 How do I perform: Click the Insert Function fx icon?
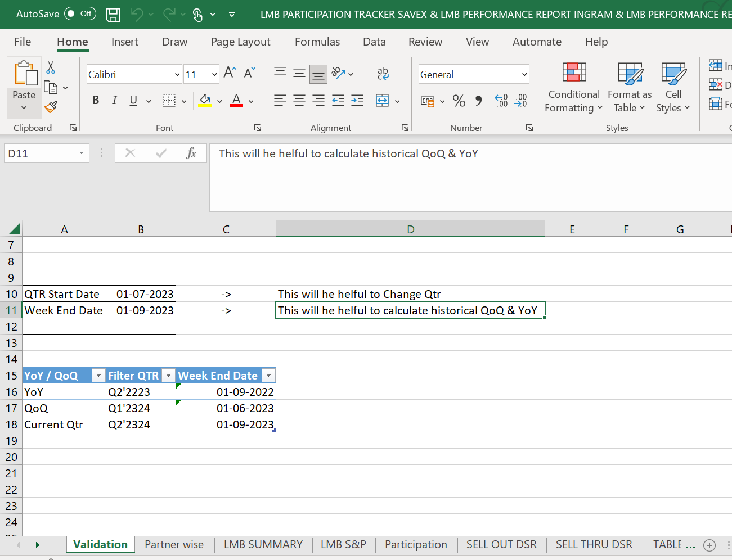coord(191,153)
